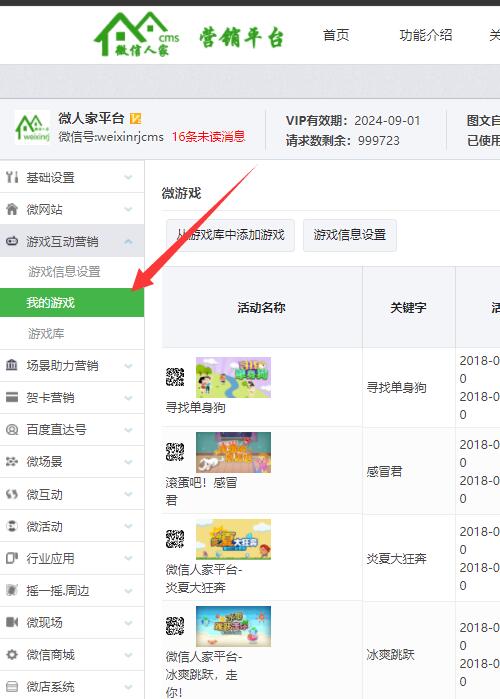Click the 微场景 sidebar icon
Viewport: 500px width, 699px height.
tap(12, 461)
